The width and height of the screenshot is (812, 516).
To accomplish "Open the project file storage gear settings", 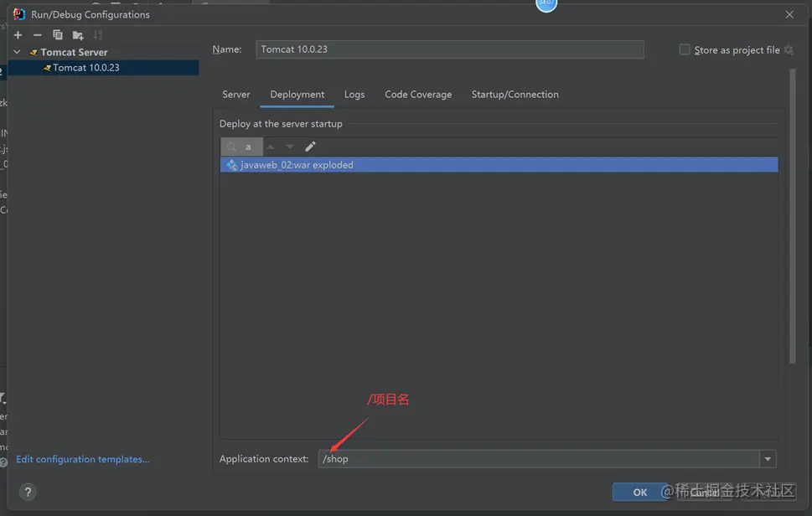I will click(x=789, y=49).
